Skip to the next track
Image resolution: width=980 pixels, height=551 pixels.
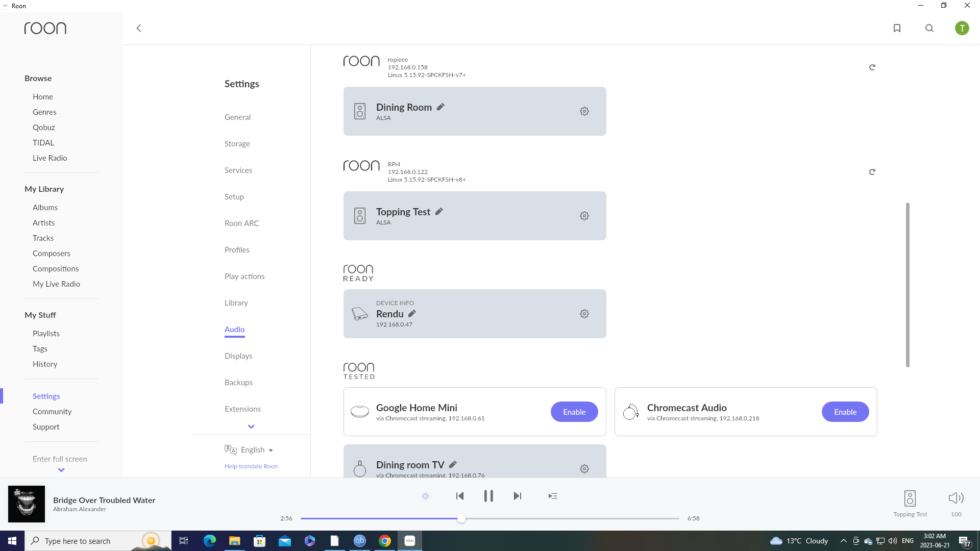click(518, 496)
